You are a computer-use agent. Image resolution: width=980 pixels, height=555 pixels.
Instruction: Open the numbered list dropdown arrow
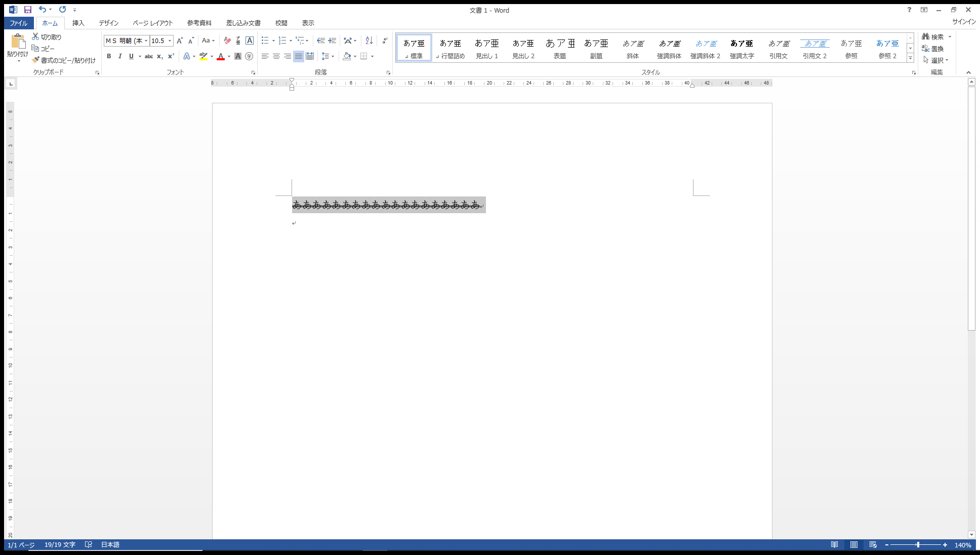tap(291, 41)
